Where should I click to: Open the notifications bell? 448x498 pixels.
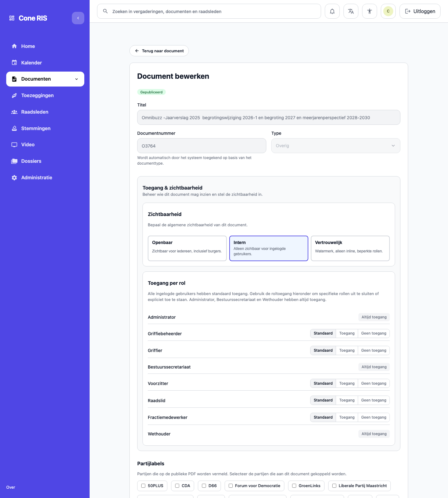click(332, 11)
